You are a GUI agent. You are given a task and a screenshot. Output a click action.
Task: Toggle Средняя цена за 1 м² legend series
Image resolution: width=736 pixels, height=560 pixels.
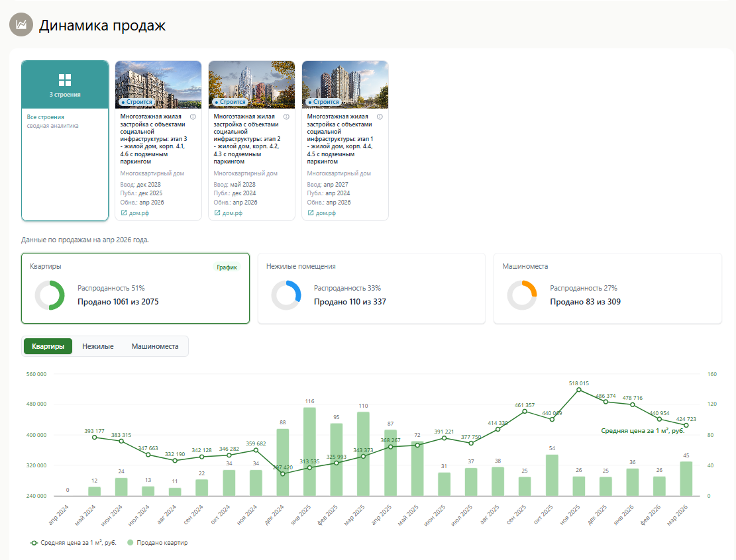[x=74, y=543]
